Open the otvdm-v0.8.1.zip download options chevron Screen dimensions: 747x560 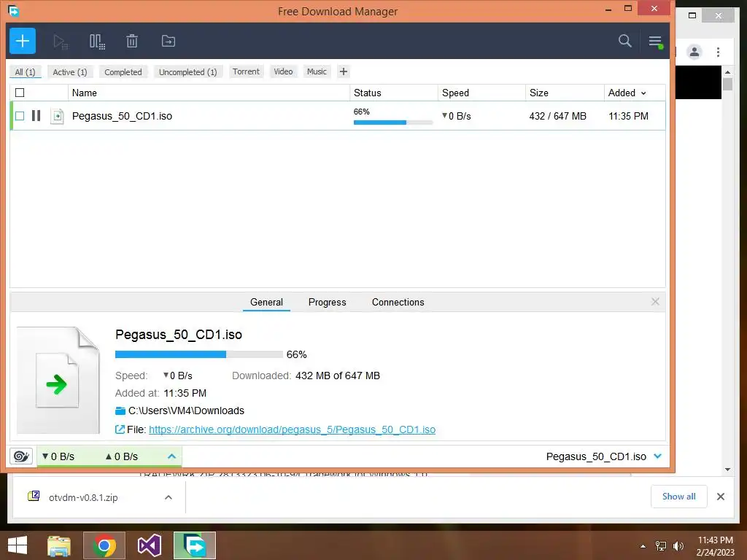(169, 497)
